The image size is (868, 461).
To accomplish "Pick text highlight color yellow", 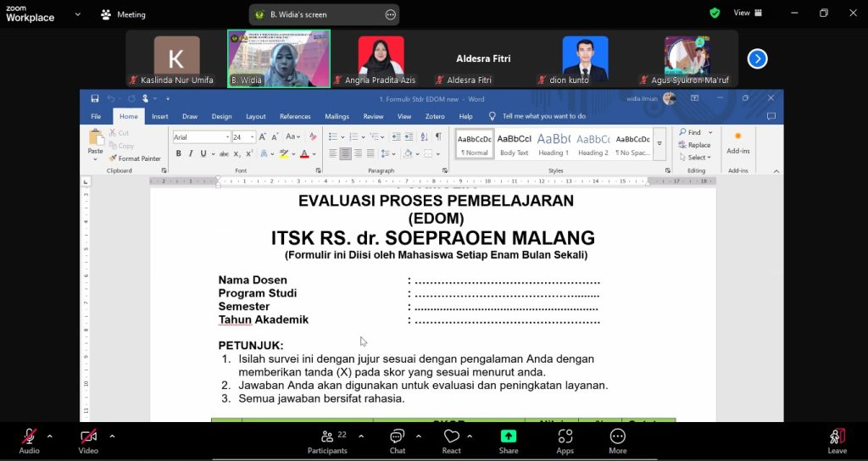I will click(283, 154).
